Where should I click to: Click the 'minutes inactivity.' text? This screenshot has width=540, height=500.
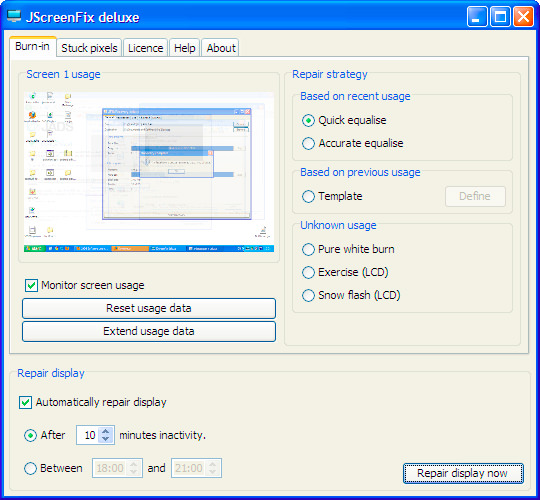click(x=163, y=435)
